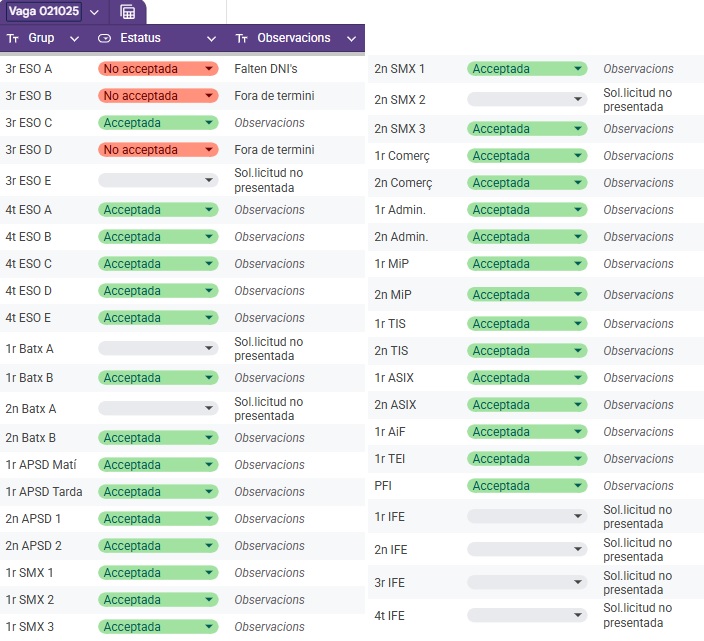Open status dropdown for 3r ESO A
This screenshot has height=641, width=704.
tap(157, 69)
